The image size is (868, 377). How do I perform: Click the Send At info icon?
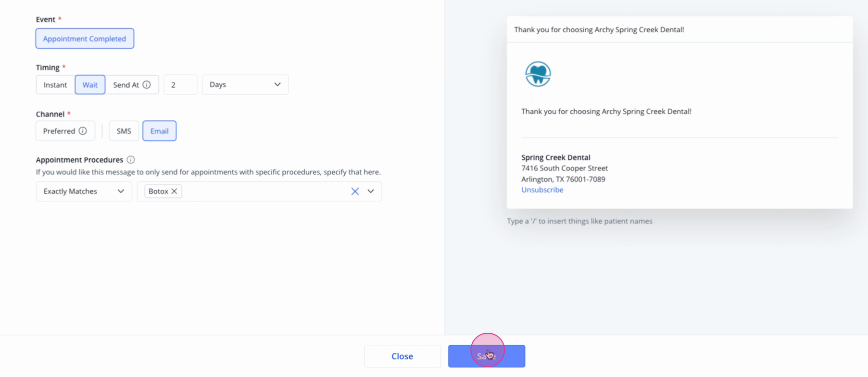click(x=147, y=85)
